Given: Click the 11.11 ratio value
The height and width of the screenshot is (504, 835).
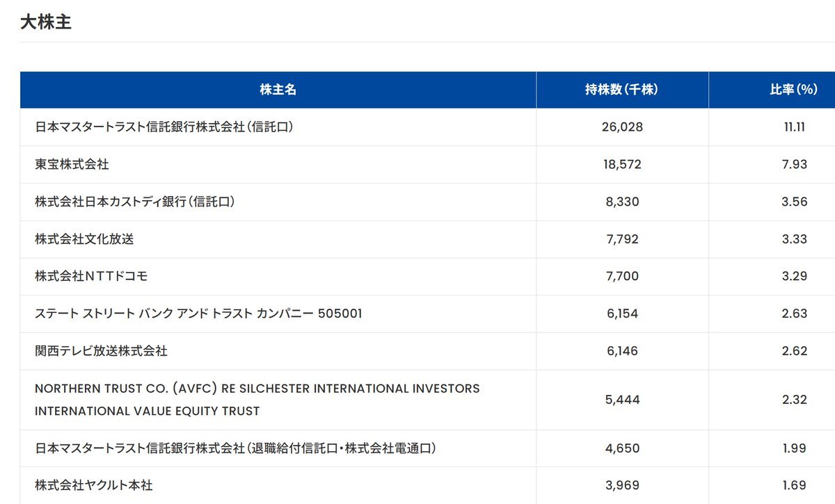Looking at the screenshot, I should pyautogui.click(x=794, y=127).
